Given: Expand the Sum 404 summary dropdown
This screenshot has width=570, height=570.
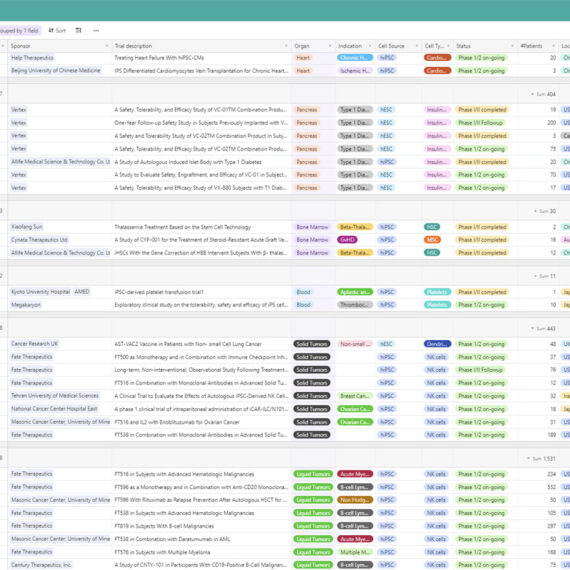Looking at the screenshot, I should coord(533,94).
